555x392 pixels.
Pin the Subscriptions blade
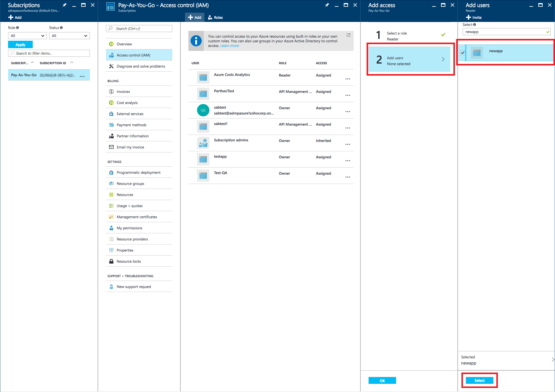tap(65, 5)
